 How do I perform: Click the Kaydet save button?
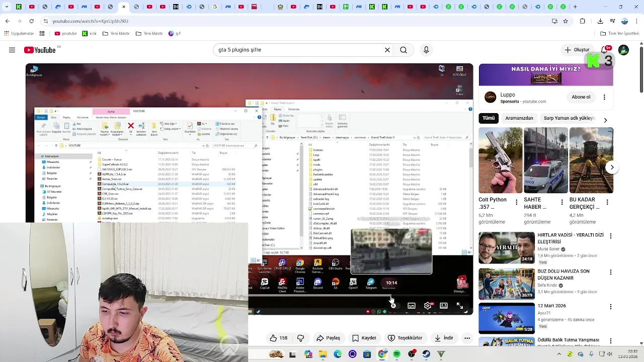364,338
